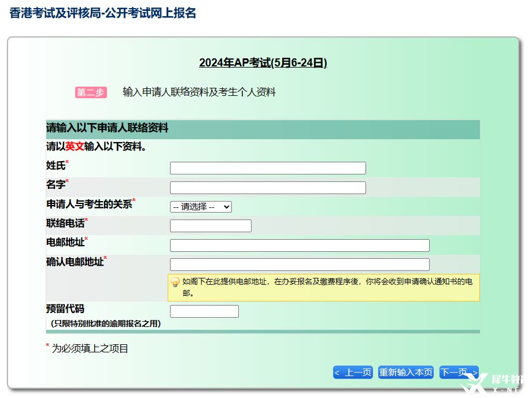The image size is (532, 398).
Task: Click inside the 预留代码 input field
Action: [204, 311]
